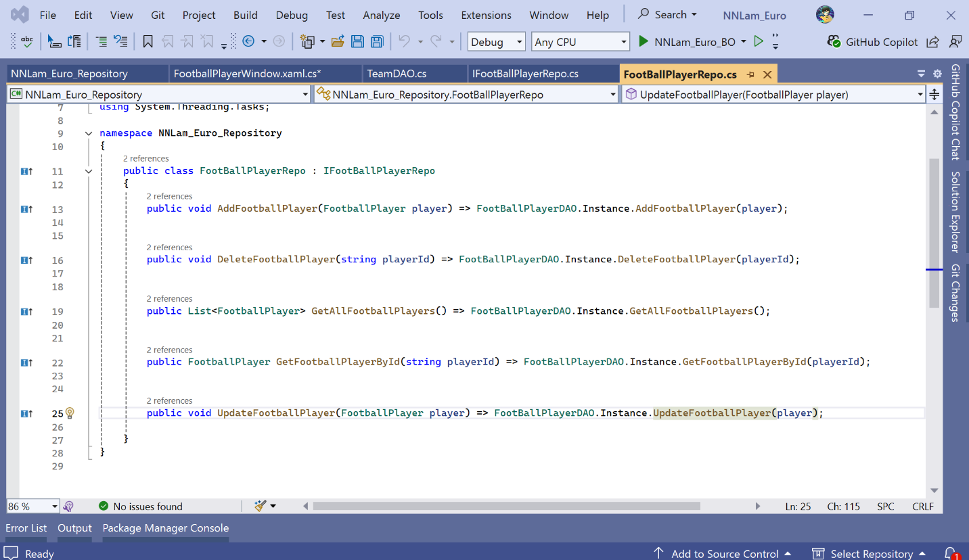
Task: Open a file using the folder icon
Action: [338, 42]
